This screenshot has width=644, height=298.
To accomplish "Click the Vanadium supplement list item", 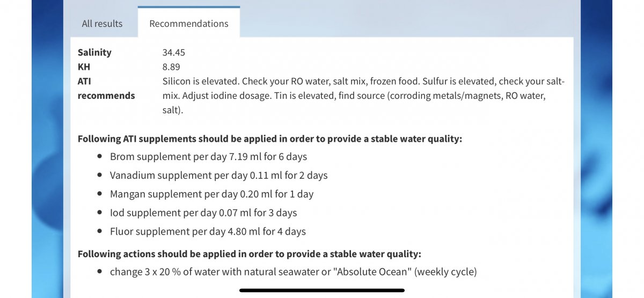I will pyautogui.click(x=218, y=175).
